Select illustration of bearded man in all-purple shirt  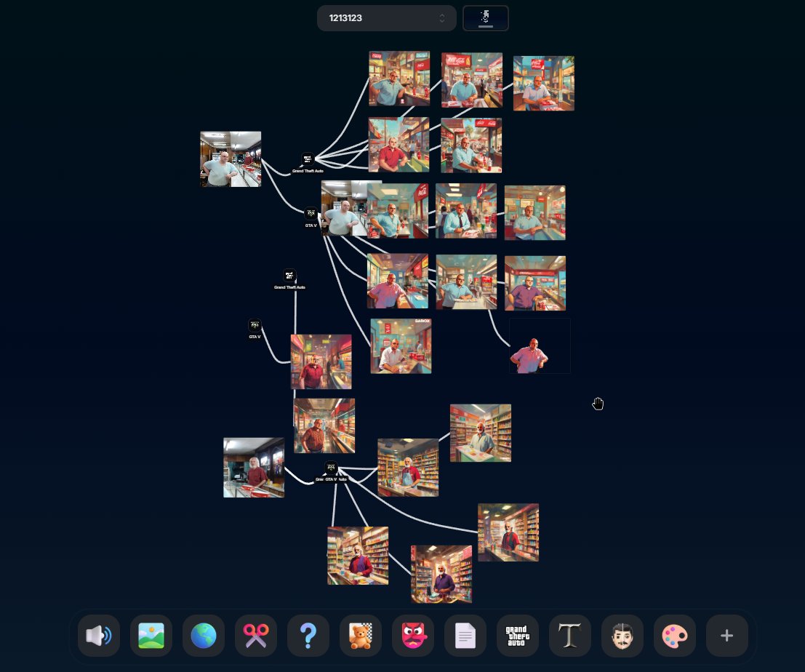(x=441, y=574)
